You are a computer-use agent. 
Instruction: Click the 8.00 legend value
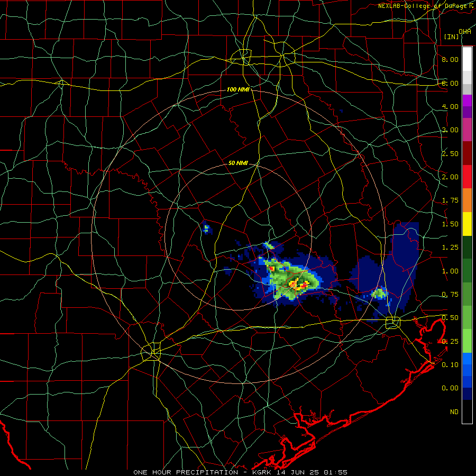click(450, 59)
